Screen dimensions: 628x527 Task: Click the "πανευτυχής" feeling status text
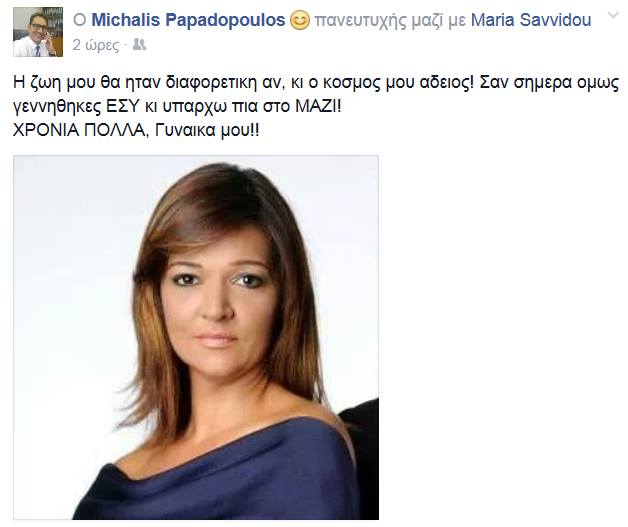tap(360, 21)
